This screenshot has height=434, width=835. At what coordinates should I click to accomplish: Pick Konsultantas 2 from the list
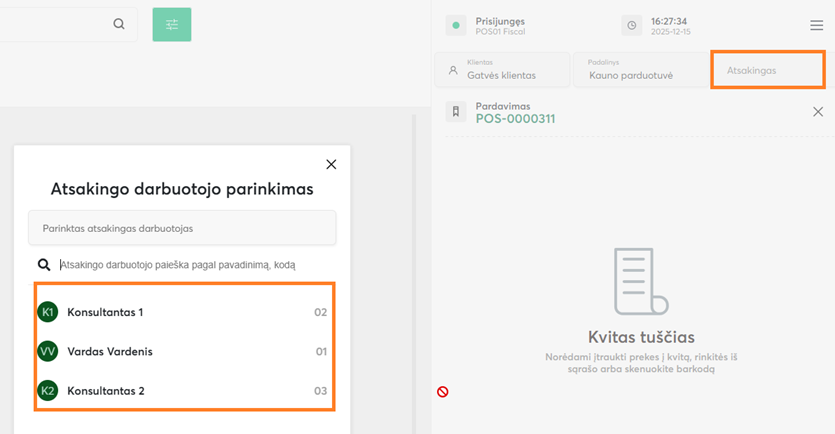(x=105, y=390)
